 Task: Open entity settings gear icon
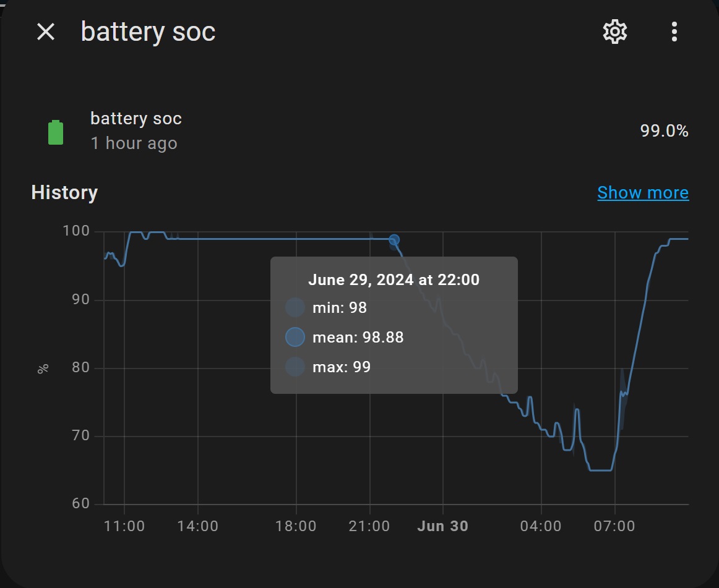coord(614,32)
